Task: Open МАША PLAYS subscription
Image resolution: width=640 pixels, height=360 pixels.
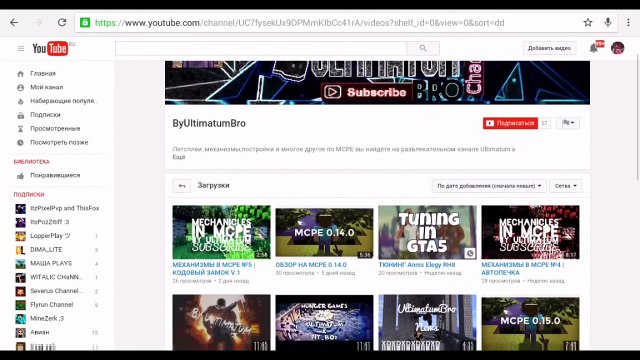Action: tap(51, 263)
